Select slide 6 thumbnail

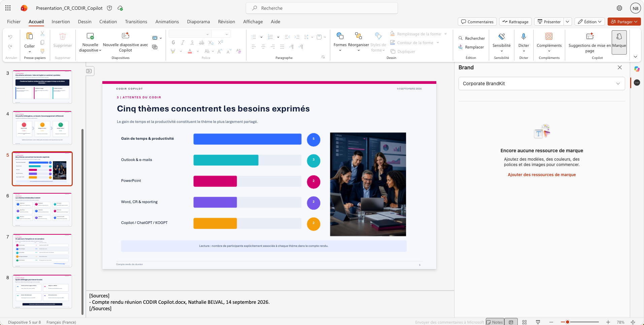(x=42, y=209)
